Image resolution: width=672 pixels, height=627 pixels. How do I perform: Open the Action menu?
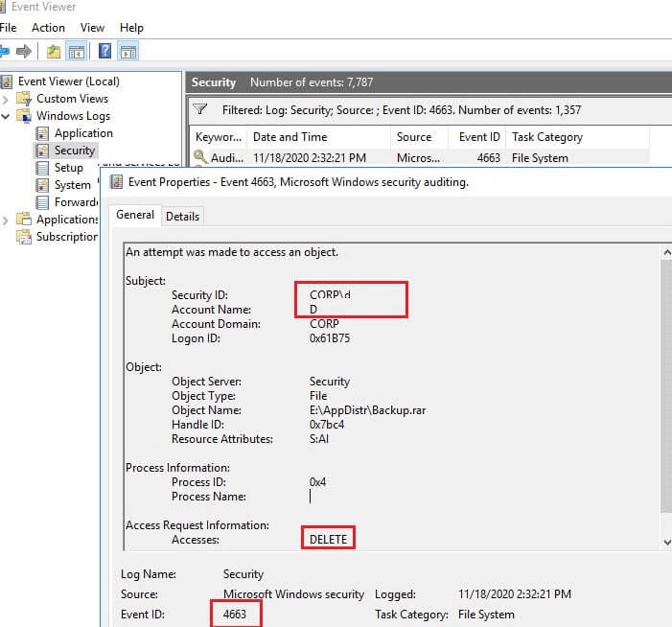[x=49, y=28]
